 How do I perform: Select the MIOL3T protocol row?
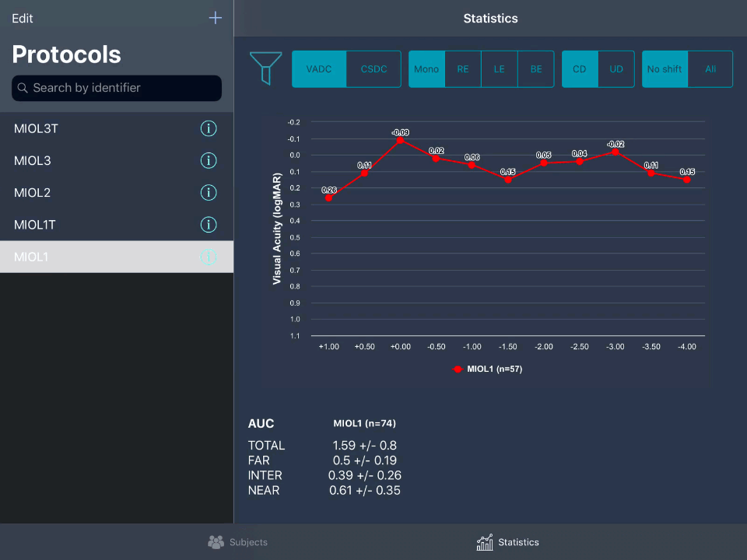point(117,128)
